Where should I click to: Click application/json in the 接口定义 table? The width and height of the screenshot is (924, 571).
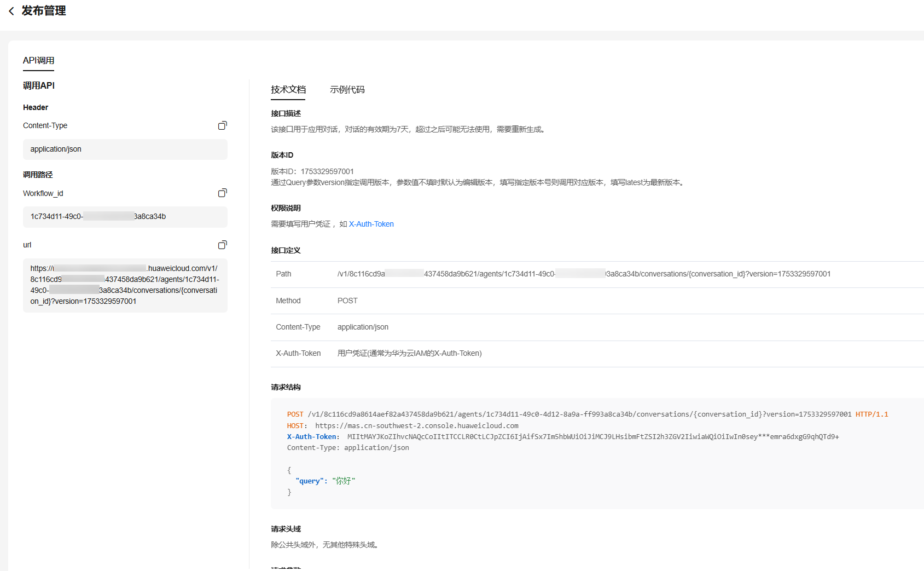[x=363, y=327]
